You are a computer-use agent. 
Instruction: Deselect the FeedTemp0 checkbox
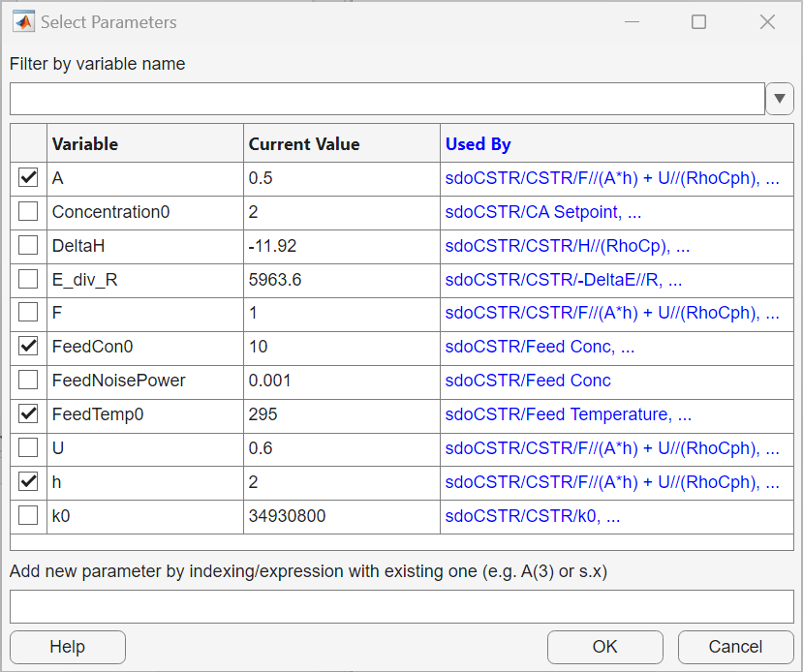[29, 414]
